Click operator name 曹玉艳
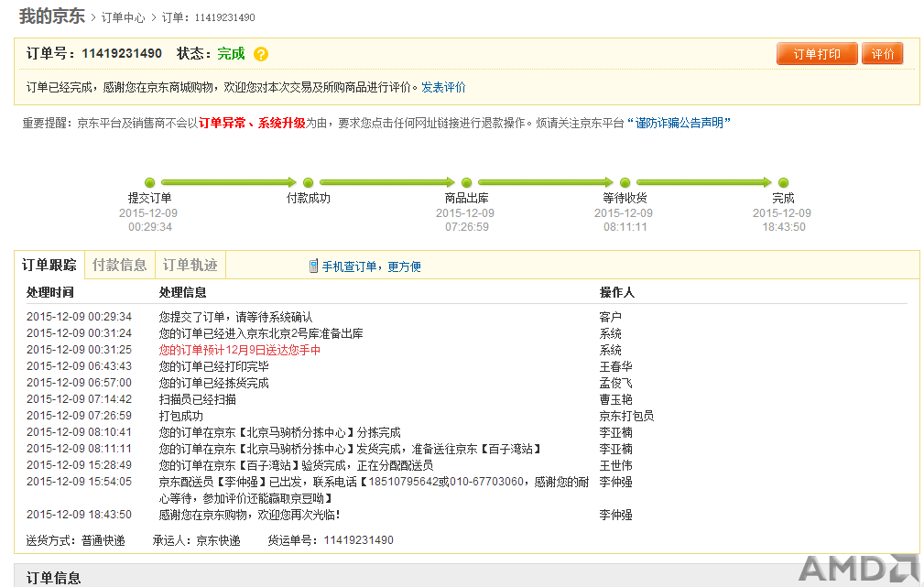 [615, 399]
